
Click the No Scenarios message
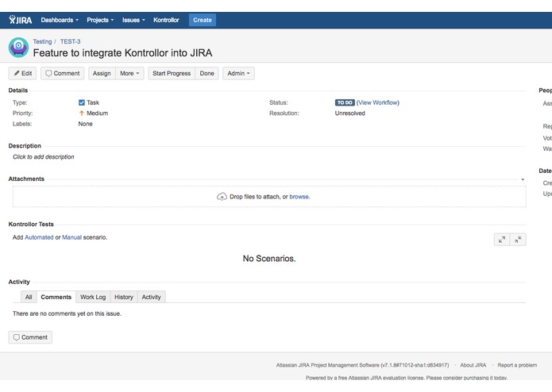point(269,259)
